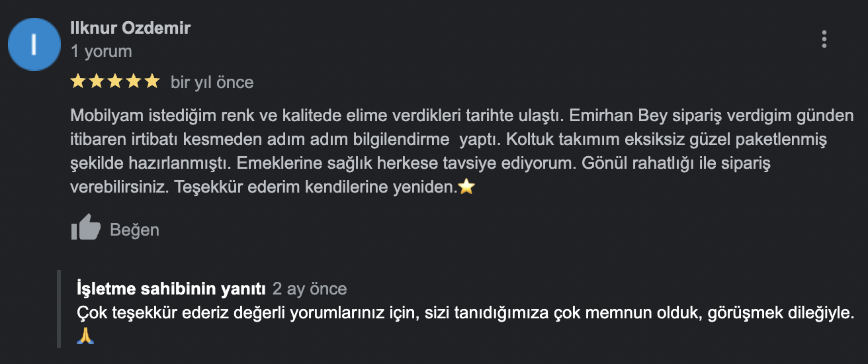Viewport: 868px width, 364px height.
Task: Click the second rating star
Action: (96, 81)
